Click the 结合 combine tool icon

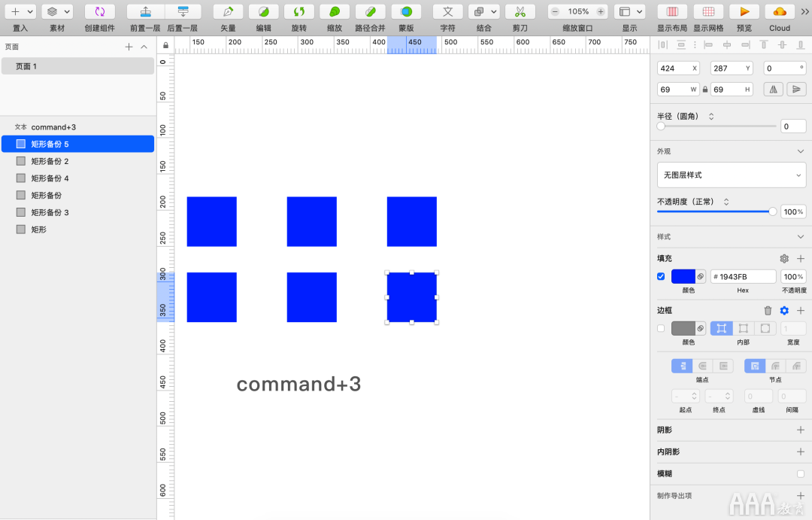point(479,11)
